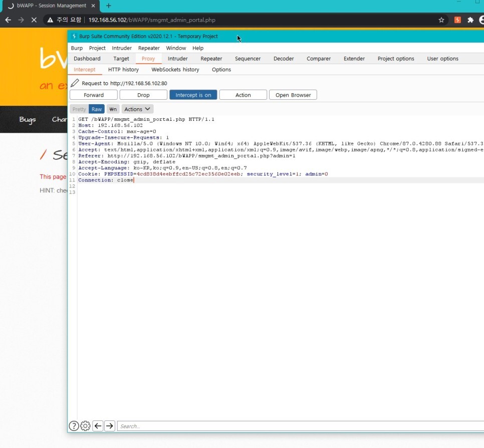Click the Cookie header line admin=0 value
The height and width of the screenshot is (448, 484).
coord(316,174)
